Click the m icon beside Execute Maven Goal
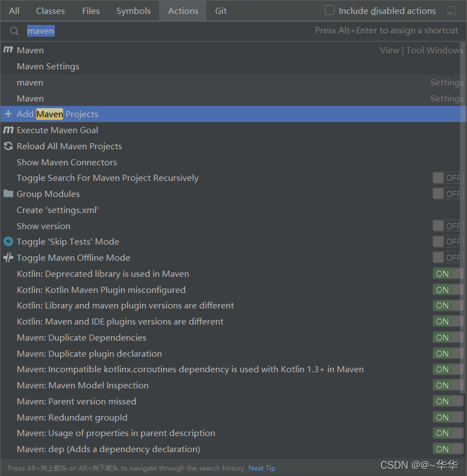This screenshot has height=476, width=467. 7,130
